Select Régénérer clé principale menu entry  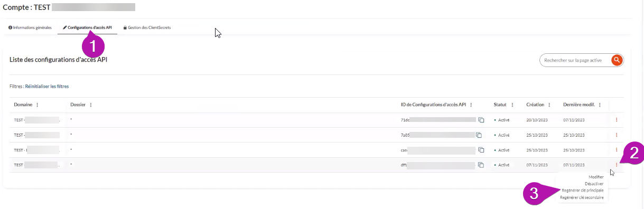click(582, 190)
